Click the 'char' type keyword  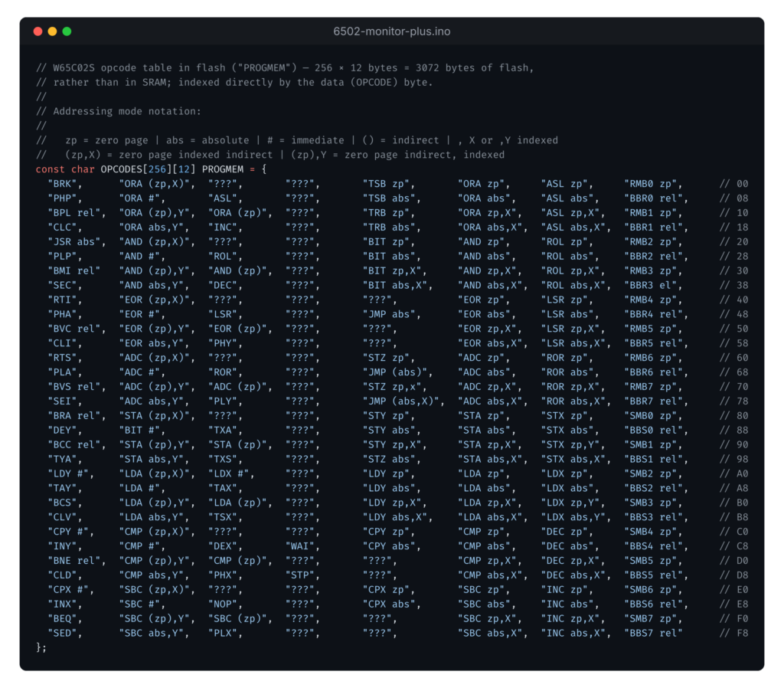point(83,169)
